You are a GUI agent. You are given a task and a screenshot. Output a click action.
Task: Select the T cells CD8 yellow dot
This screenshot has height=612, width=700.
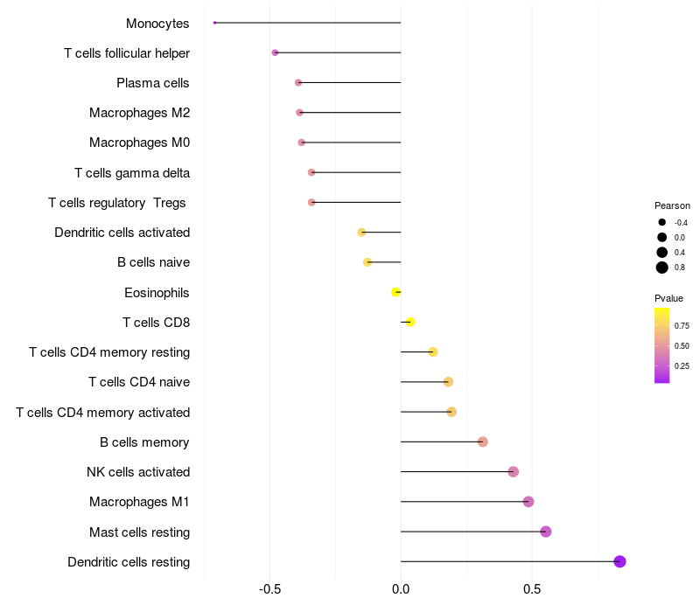pos(410,322)
